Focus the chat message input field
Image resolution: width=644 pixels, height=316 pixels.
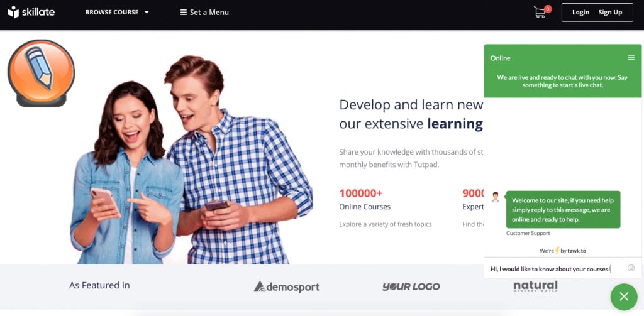point(557,268)
